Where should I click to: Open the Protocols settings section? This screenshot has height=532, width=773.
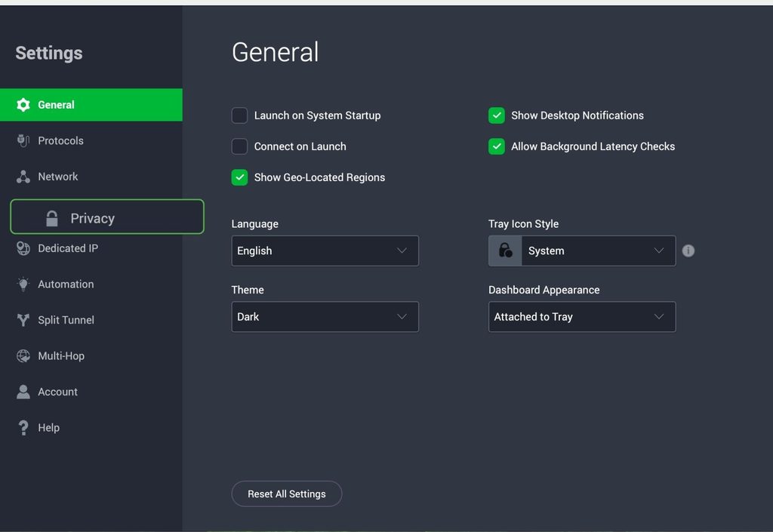click(91, 140)
